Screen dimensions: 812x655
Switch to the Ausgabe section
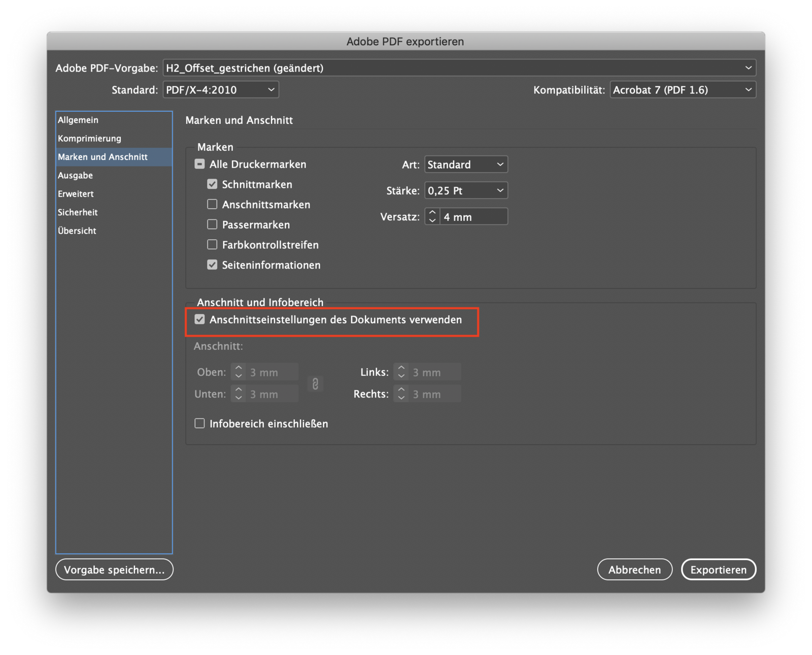click(x=75, y=176)
